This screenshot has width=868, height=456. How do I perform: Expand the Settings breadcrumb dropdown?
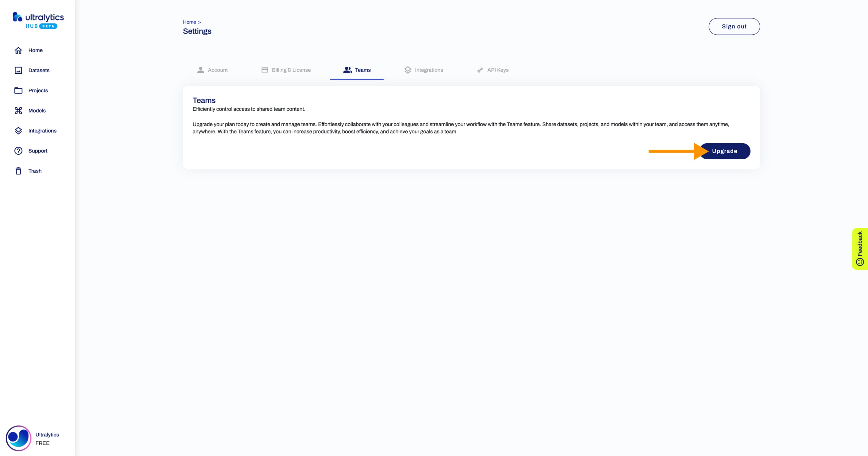(x=197, y=31)
